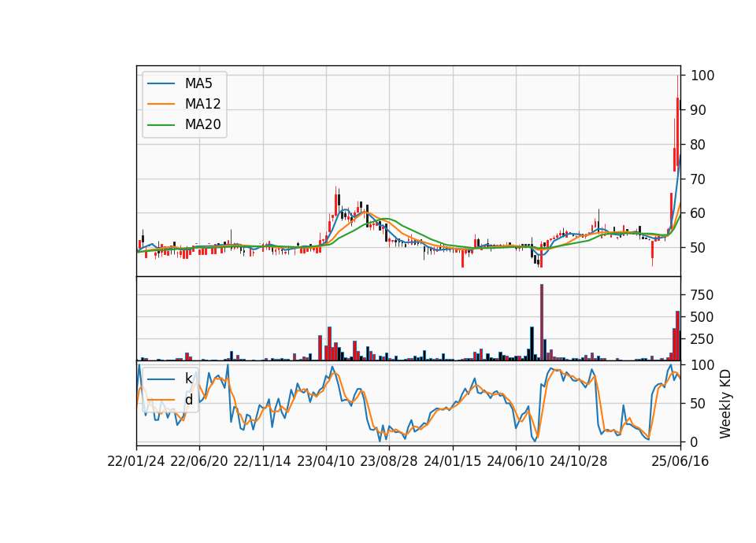Click the blue MA5 legend line swatch
Screen dimensions: 756x543
[x=161, y=83]
